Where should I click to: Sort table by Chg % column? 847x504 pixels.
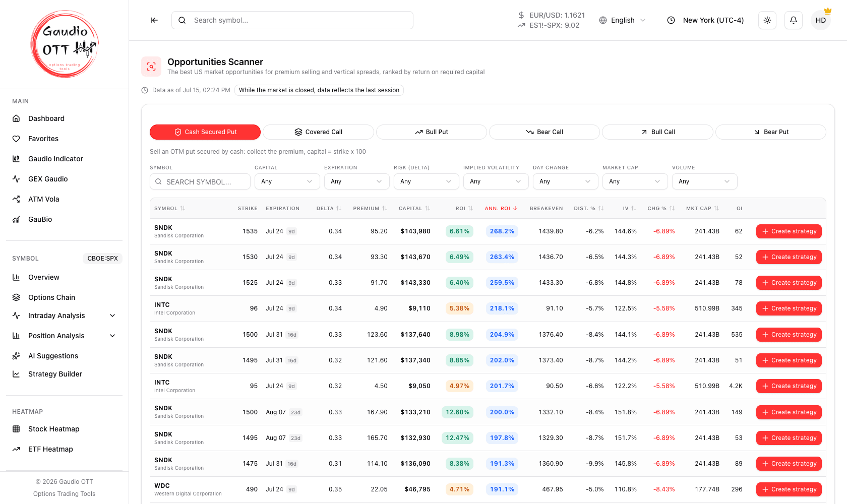tap(661, 209)
